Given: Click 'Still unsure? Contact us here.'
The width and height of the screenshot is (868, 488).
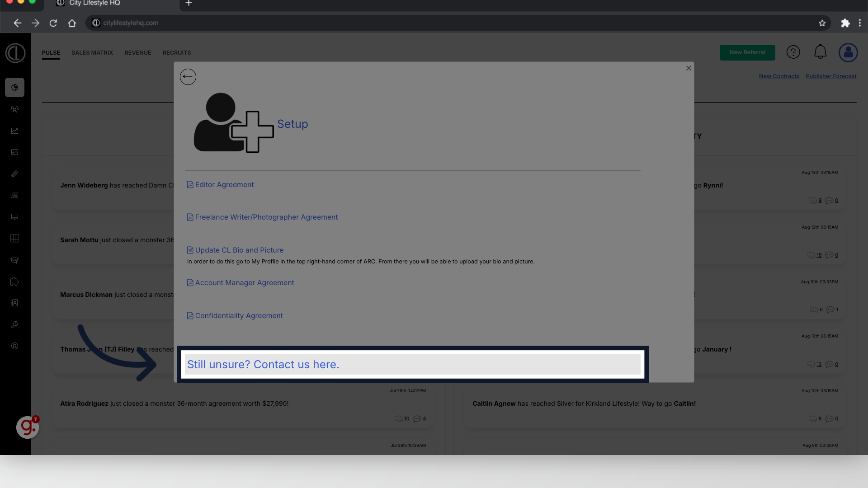Looking at the screenshot, I should [263, 365].
